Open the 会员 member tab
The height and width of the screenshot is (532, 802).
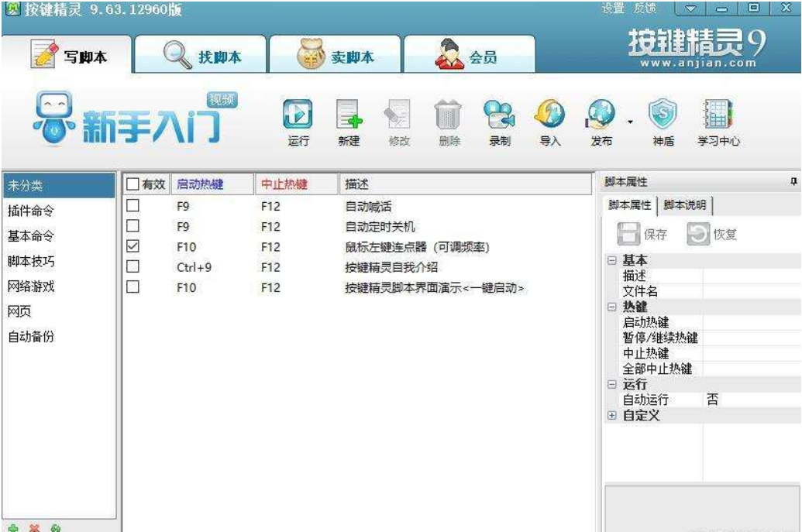[x=470, y=54]
